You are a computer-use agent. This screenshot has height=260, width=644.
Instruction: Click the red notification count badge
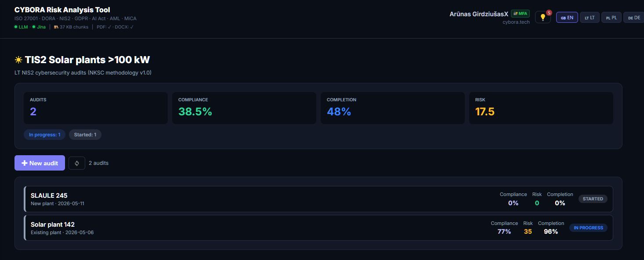(x=549, y=13)
